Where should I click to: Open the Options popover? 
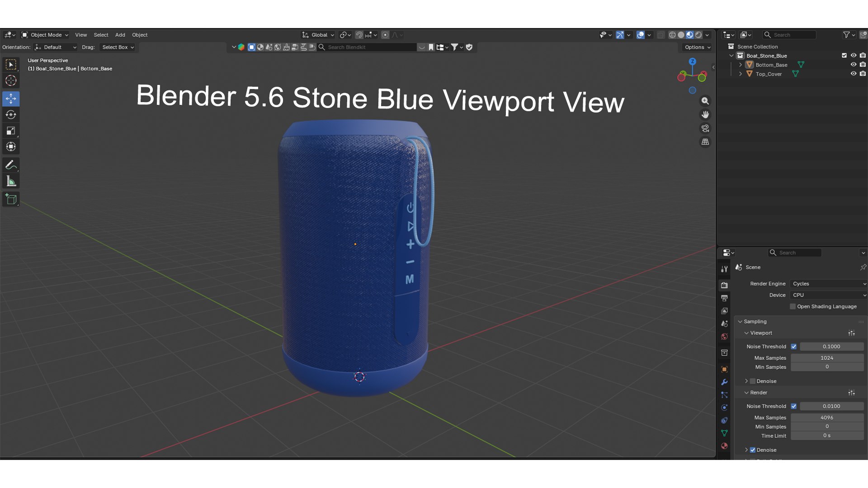(697, 47)
